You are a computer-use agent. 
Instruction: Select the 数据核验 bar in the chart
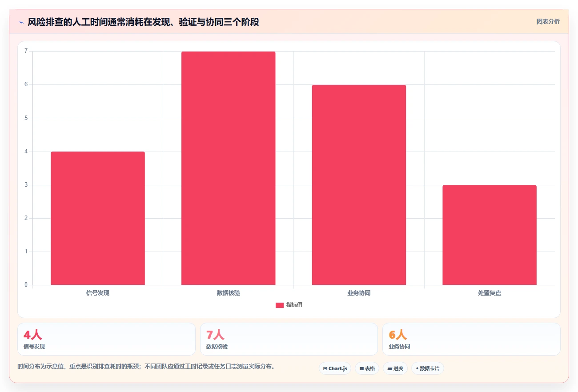[228, 168]
